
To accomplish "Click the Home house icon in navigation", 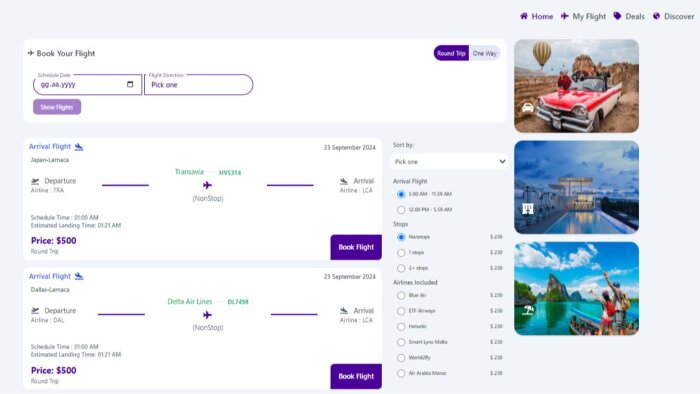I will tap(524, 16).
